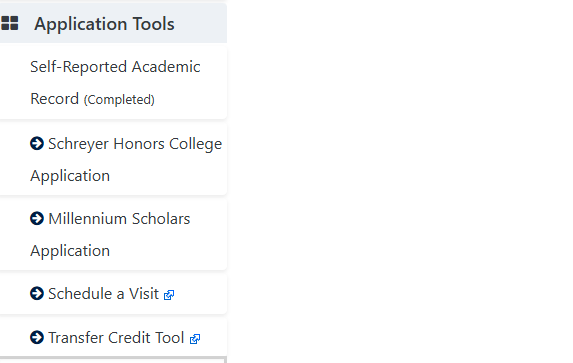
Task: Click arrow icon beside Transfer Credit Tool
Action: tap(37, 337)
